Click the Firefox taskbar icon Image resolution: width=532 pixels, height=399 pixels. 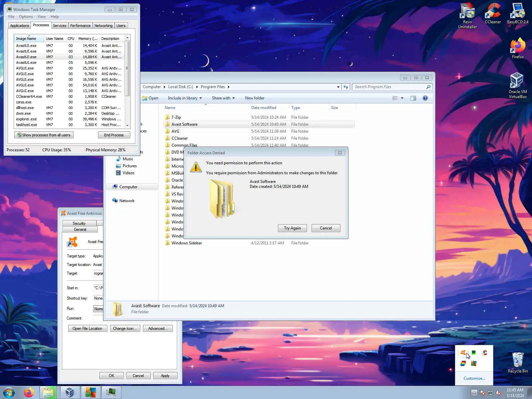[29, 392]
